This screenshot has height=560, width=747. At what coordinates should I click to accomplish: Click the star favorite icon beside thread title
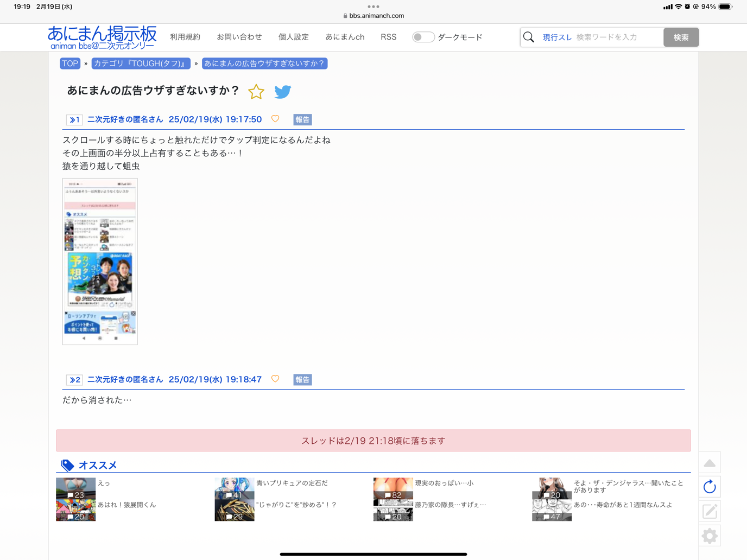click(256, 92)
